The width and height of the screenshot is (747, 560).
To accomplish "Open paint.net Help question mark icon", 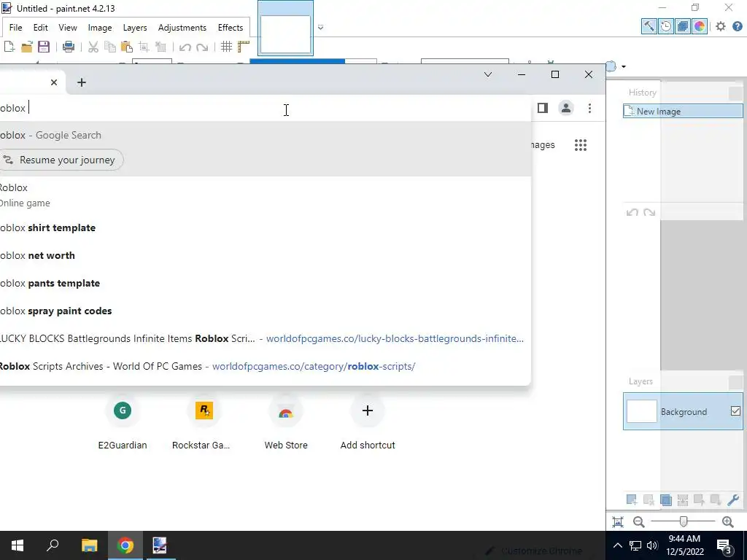I will 738,26.
